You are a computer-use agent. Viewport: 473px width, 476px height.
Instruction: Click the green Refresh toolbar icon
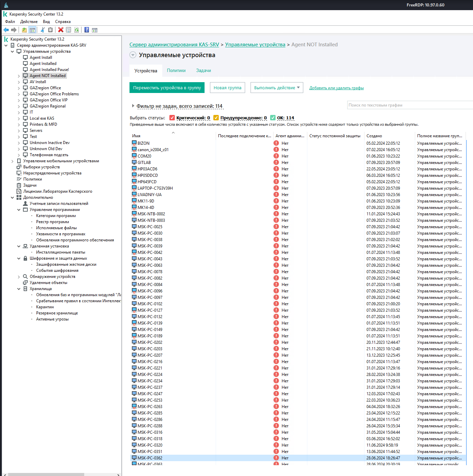point(77,30)
